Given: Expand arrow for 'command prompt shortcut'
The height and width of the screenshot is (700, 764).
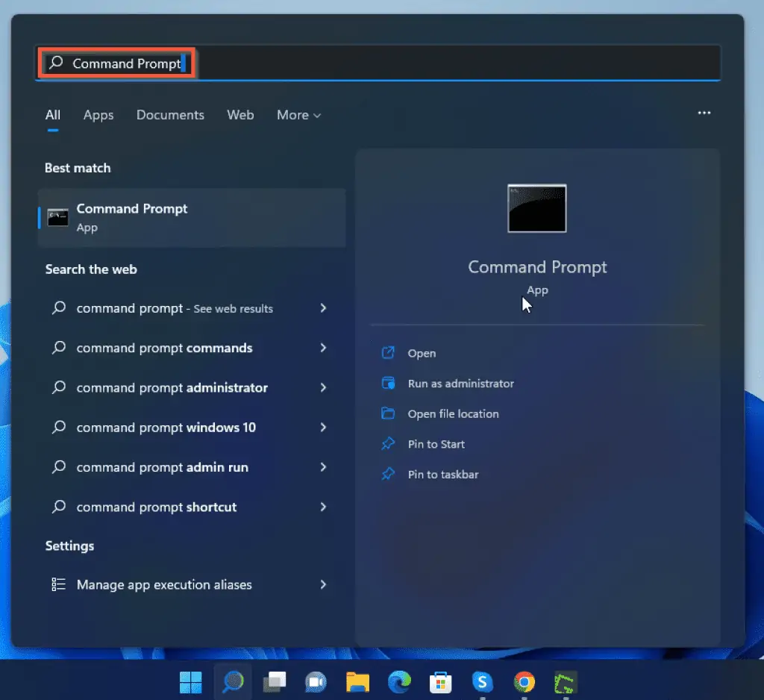Looking at the screenshot, I should coord(323,507).
